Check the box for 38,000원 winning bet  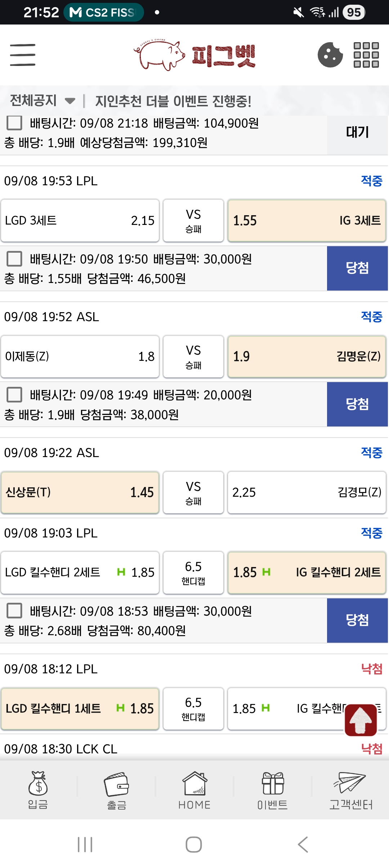coord(14,395)
